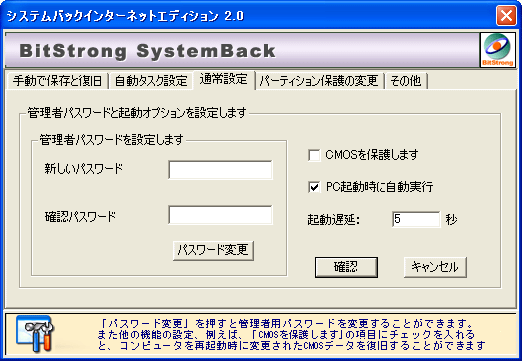Open the 手動で保存と復旧 tab

point(58,81)
